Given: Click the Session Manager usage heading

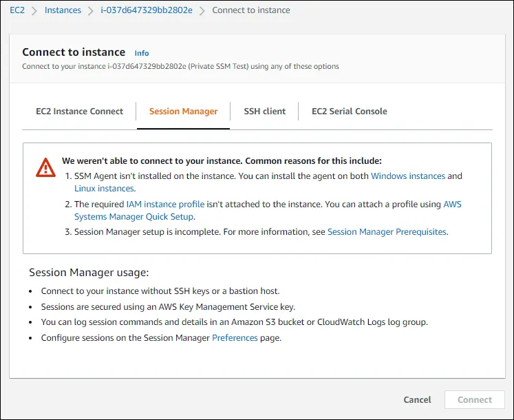Looking at the screenshot, I should [x=89, y=273].
